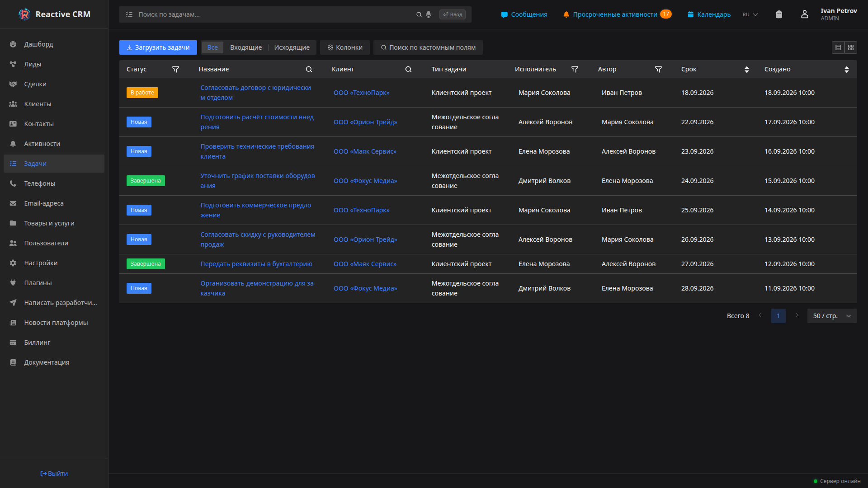The image size is (868, 488).
Task: Open Клиенты in sidebar menu
Action: pos(54,104)
